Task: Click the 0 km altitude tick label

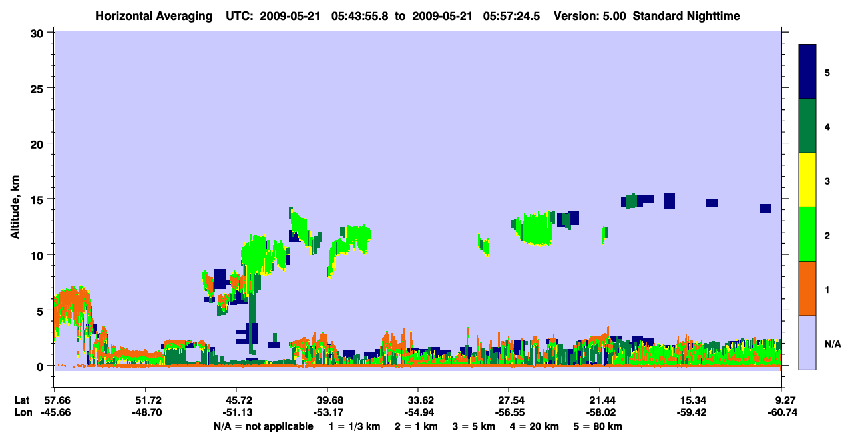Action: coord(41,366)
